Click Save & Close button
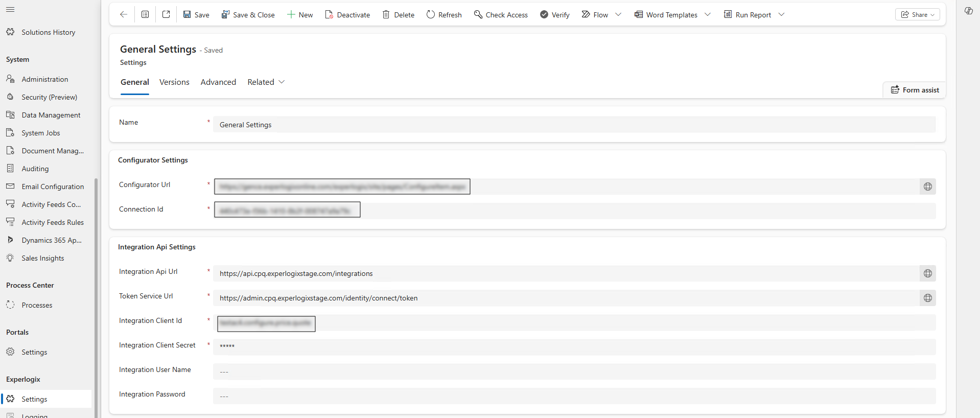 [248, 15]
